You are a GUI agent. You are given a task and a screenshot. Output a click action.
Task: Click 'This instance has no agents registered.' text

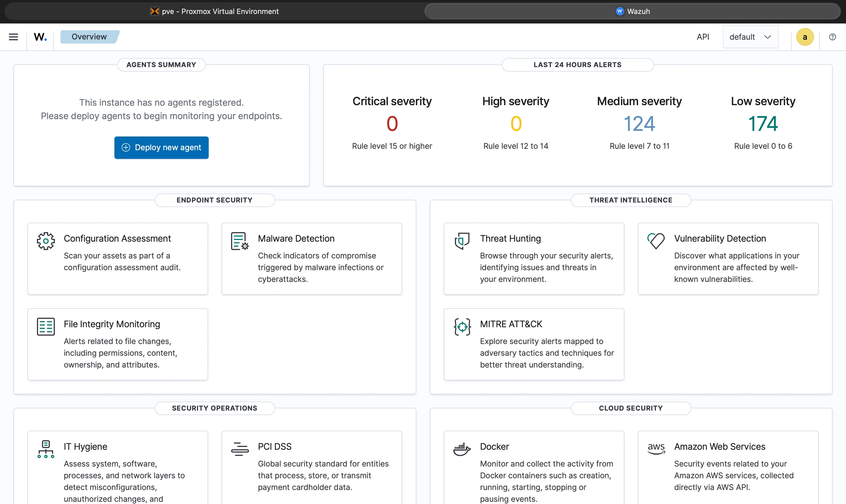(x=161, y=103)
